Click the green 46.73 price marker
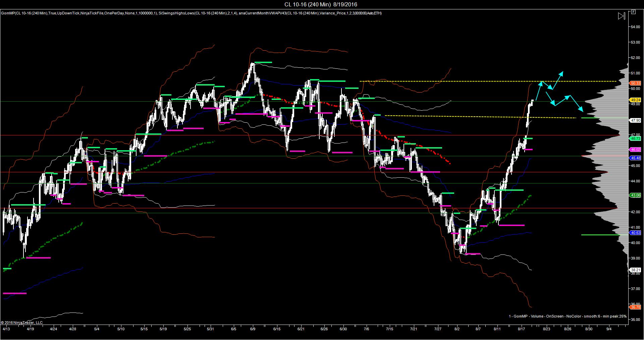644x340 pixels. point(636,138)
